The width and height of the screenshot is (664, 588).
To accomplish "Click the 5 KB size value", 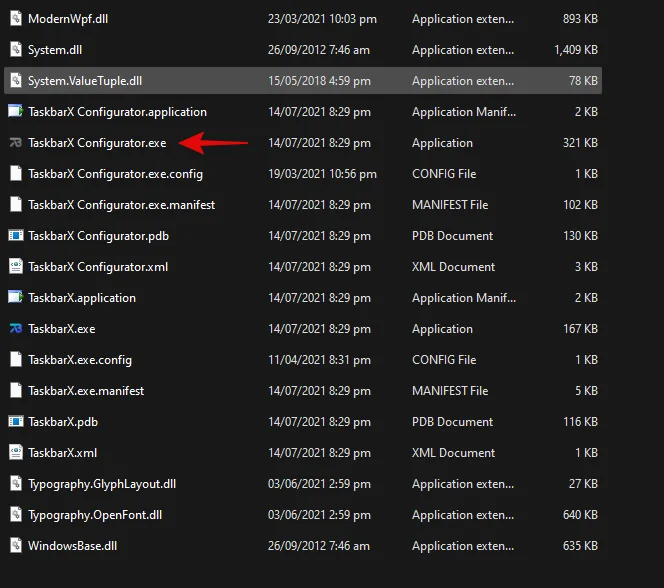I will click(x=586, y=391).
